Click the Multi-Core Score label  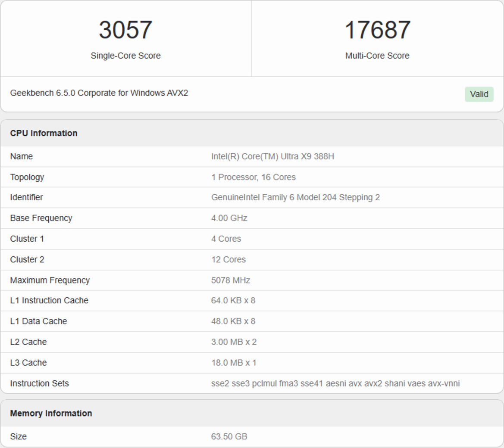point(377,56)
